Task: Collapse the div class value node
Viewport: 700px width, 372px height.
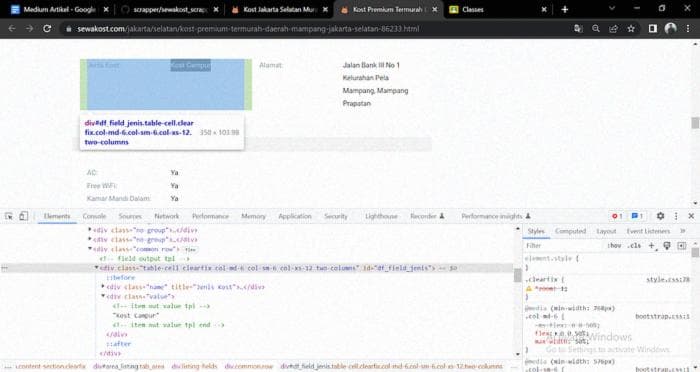Action: (x=103, y=296)
